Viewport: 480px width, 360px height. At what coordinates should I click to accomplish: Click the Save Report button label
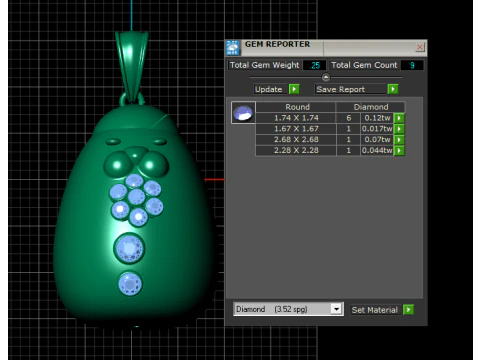pyautogui.click(x=350, y=89)
